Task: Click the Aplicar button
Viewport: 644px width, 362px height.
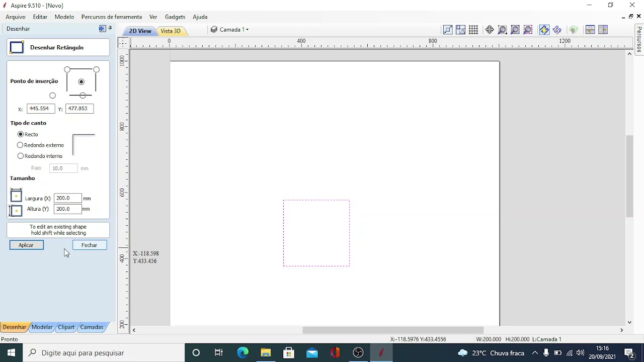Action: click(26, 245)
